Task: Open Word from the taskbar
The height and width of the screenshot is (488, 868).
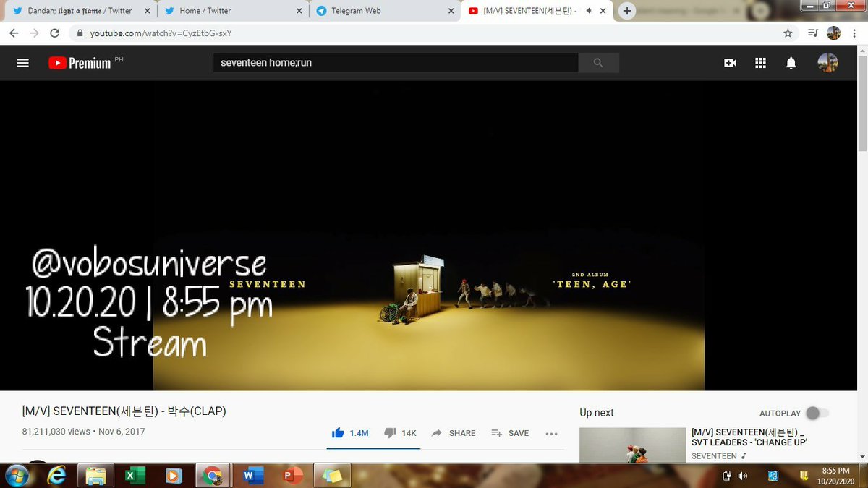Action: (252, 476)
